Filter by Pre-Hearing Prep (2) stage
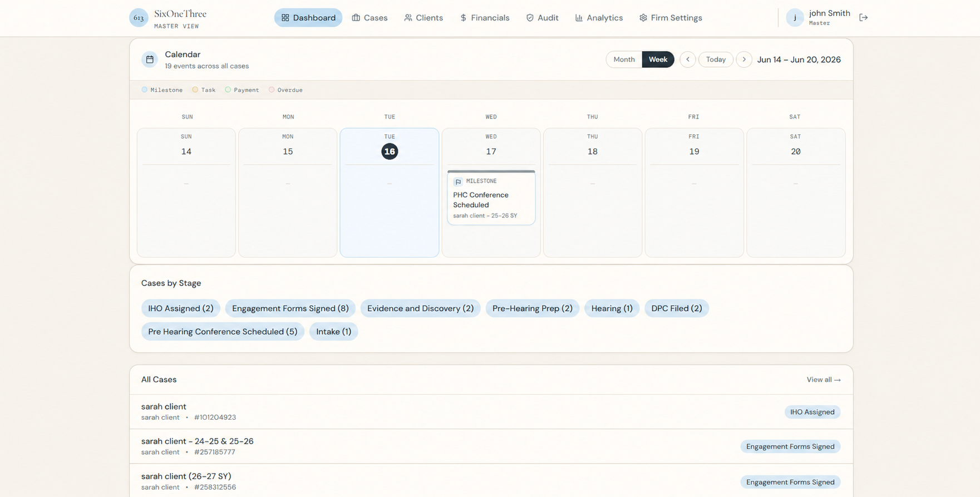Image resolution: width=980 pixels, height=497 pixels. point(533,308)
